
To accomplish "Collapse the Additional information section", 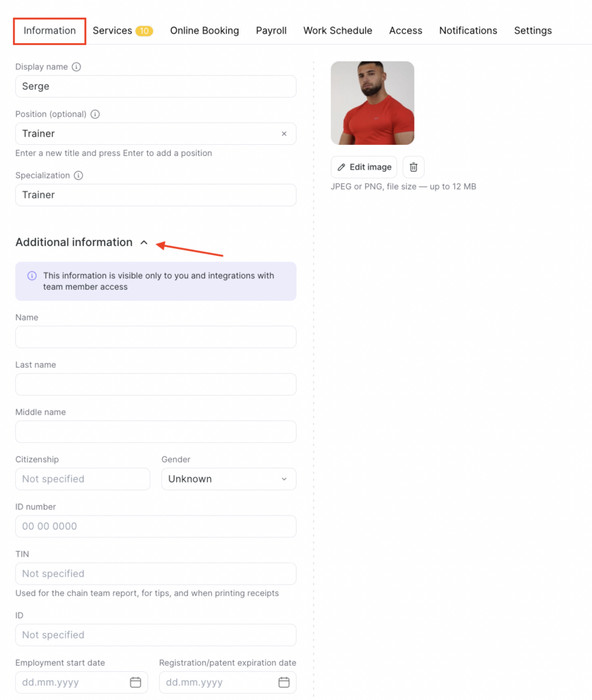I will point(144,243).
